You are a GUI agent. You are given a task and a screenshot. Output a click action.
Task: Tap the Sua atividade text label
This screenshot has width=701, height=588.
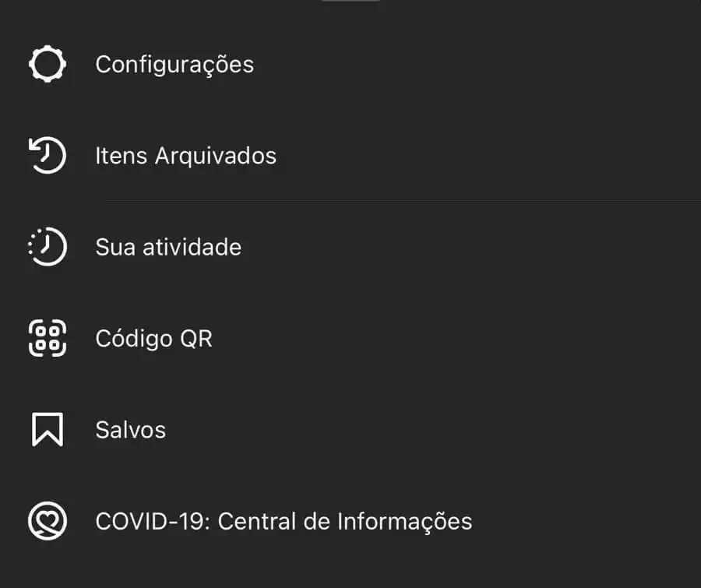click(x=168, y=247)
